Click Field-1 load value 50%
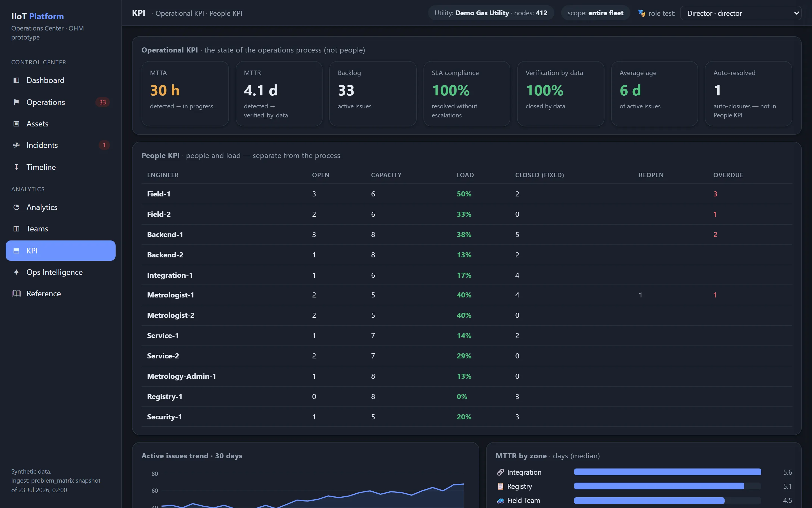Image resolution: width=812 pixels, height=508 pixels. point(464,194)
